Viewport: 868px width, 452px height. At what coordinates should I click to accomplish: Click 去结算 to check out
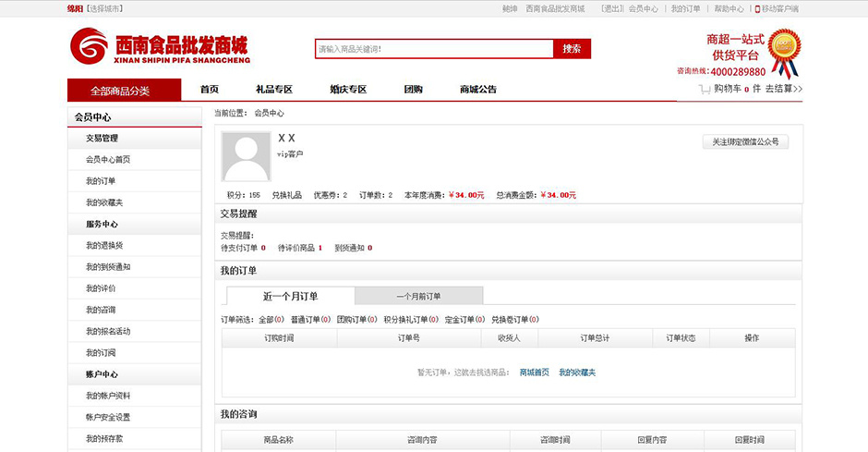point(784,90)
